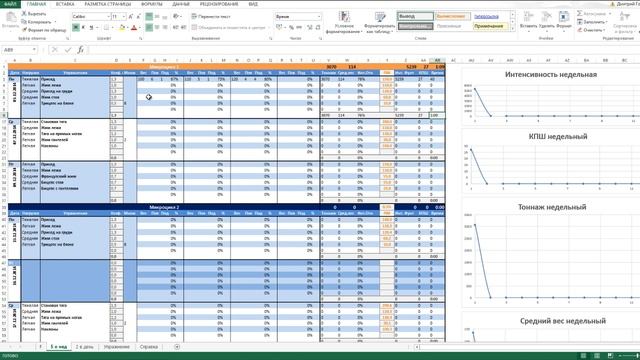Enable wrap text (Перенести текст)
Image resolution: width=640 pixels, height=360 pixels.
(211, 17)
